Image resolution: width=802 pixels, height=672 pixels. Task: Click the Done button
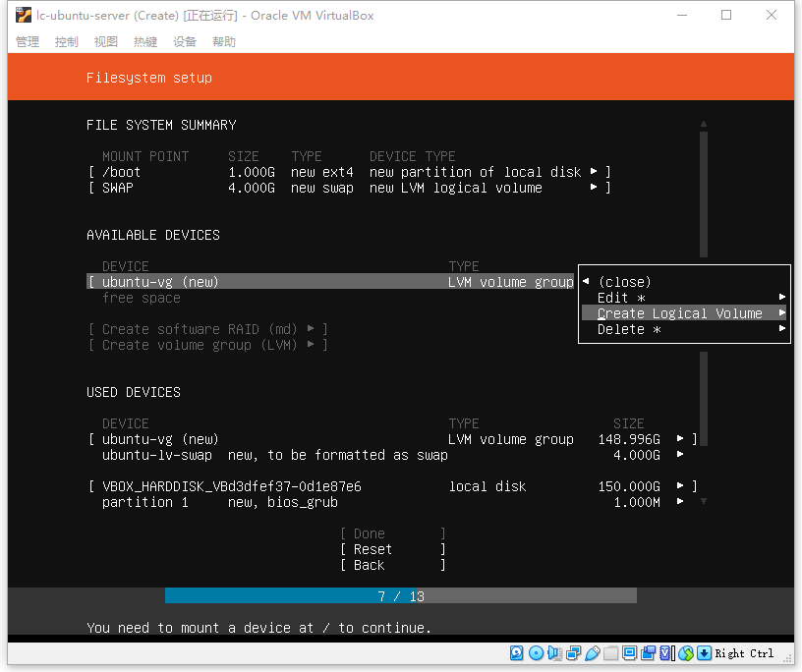(x=393, y=533)
